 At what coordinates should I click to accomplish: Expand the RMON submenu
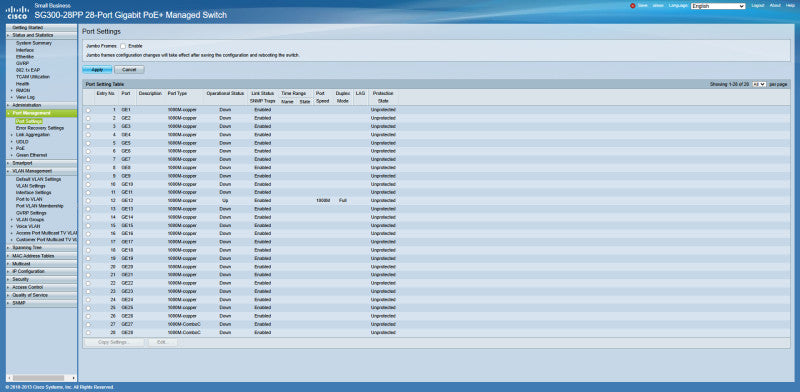click(23, 90)
